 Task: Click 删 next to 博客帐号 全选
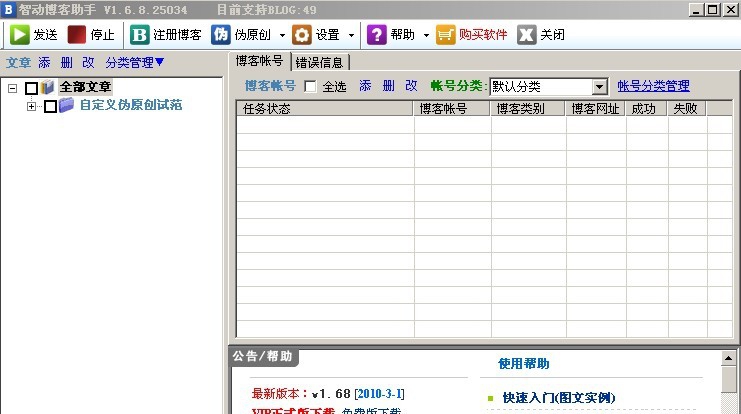pyautogui.click(x=388, y=86)
